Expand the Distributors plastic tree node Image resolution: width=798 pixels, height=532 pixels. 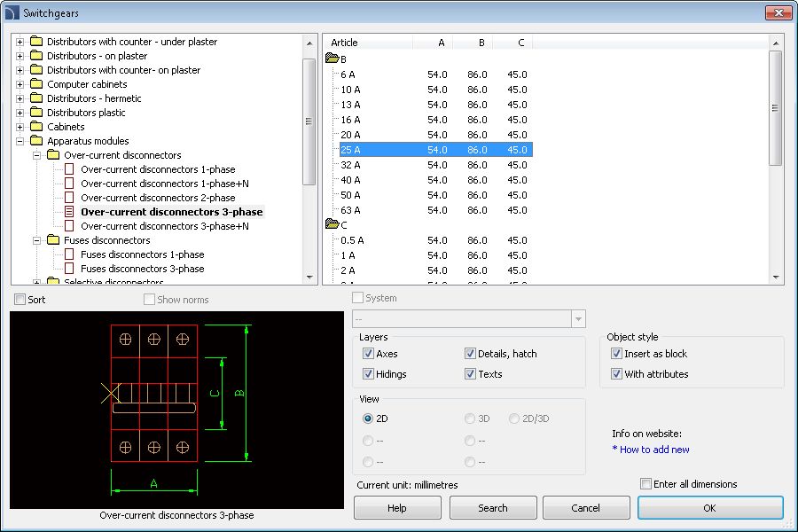pos(20,113)
